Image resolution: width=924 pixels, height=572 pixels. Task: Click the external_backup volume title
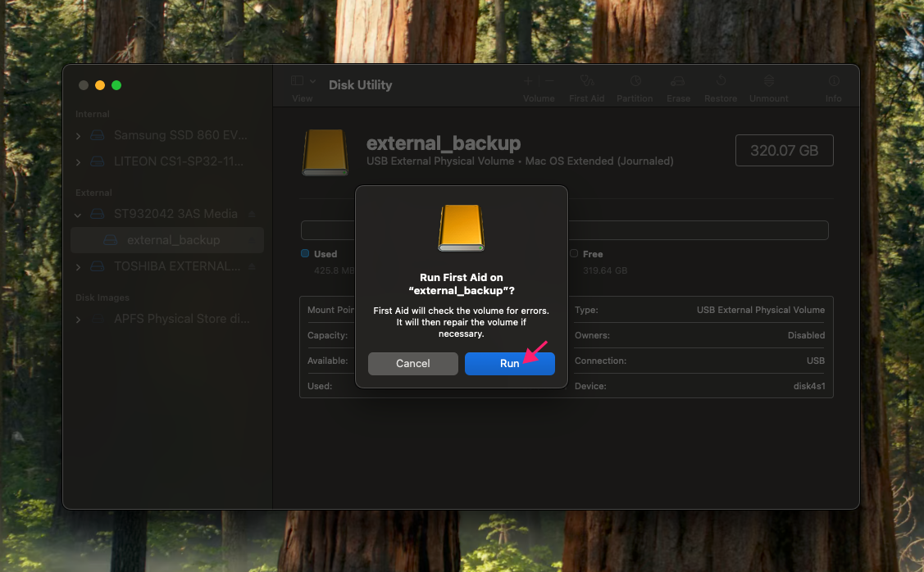[443, 143]
